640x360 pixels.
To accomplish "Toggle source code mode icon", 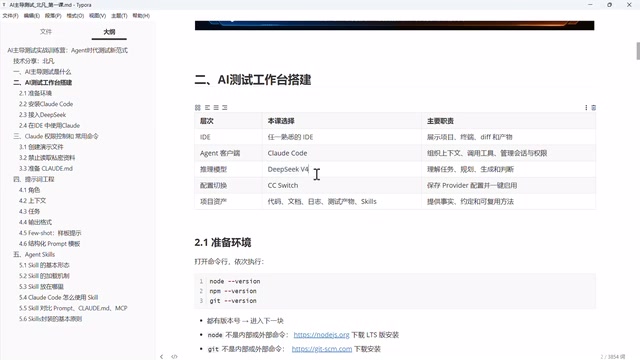I will [174, 356].
